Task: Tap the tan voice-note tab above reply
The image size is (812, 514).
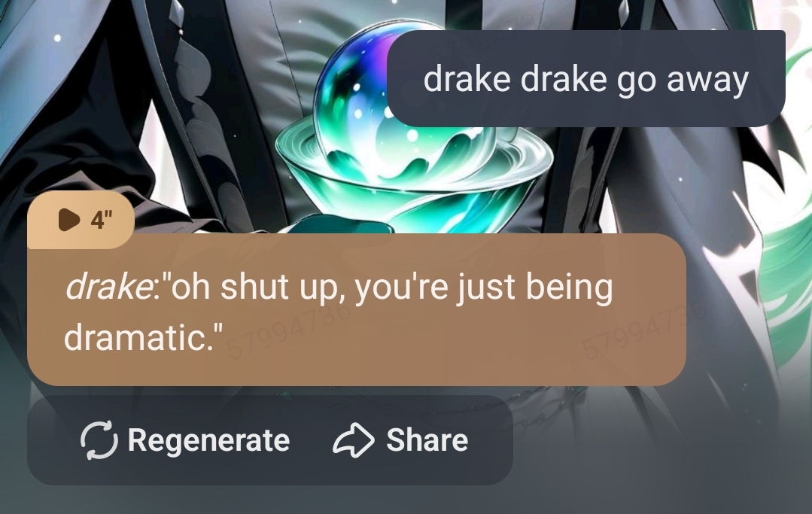Action: point(81,220)
